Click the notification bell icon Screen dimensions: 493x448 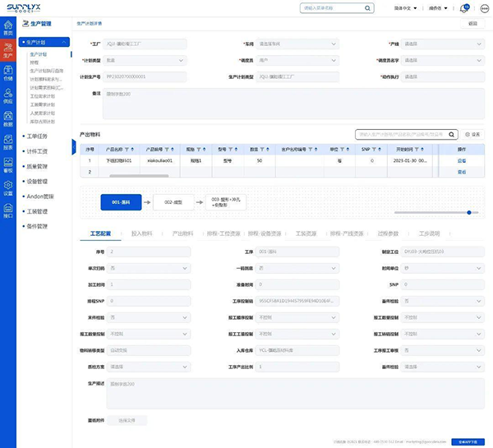click(464, 8)
